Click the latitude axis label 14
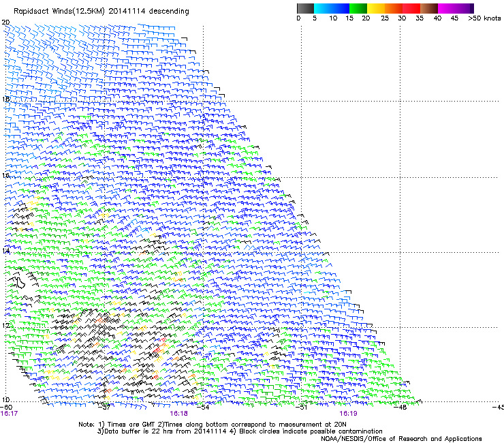Screen dimensions: 504x443 (5, 251)
